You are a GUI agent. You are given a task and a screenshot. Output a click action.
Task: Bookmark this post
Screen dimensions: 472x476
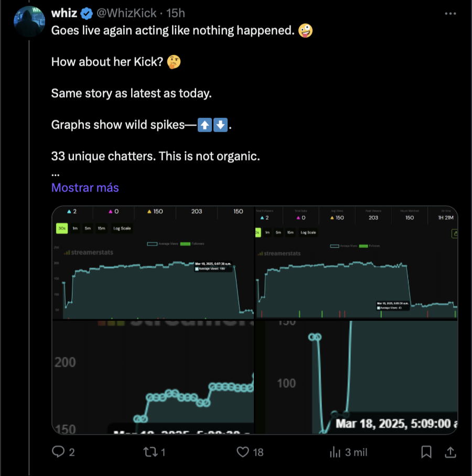(427, 451)
